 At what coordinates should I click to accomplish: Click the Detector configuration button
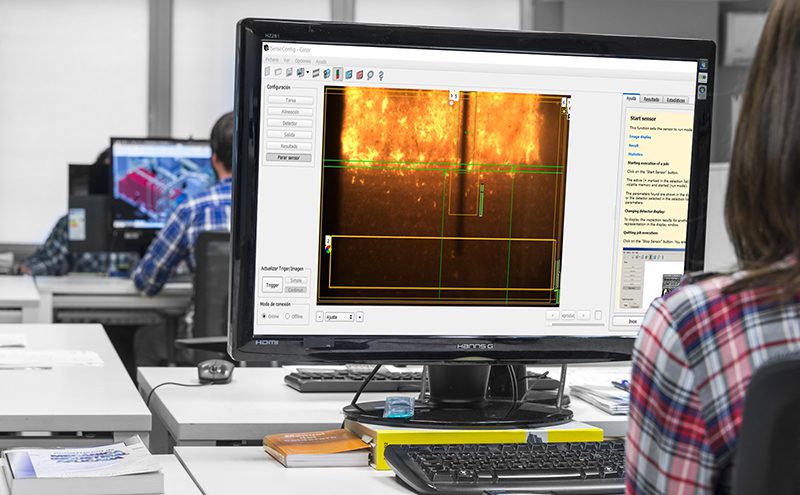pos(289,123)
